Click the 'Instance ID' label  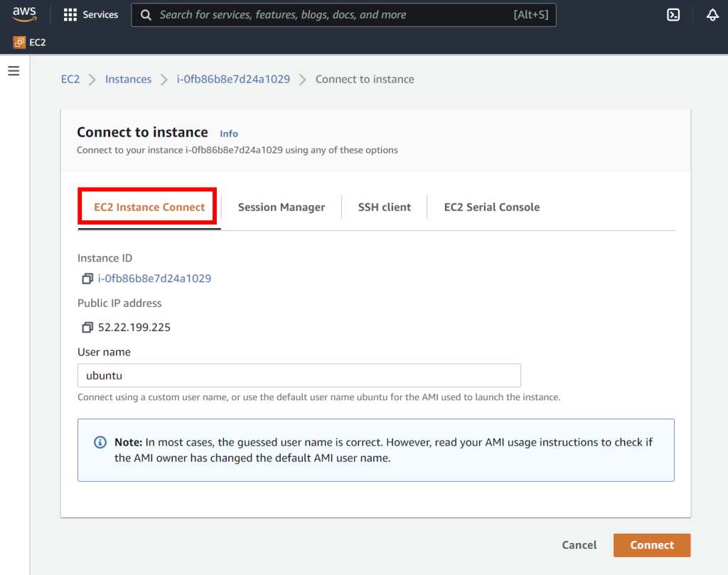(x=105, y=258)
